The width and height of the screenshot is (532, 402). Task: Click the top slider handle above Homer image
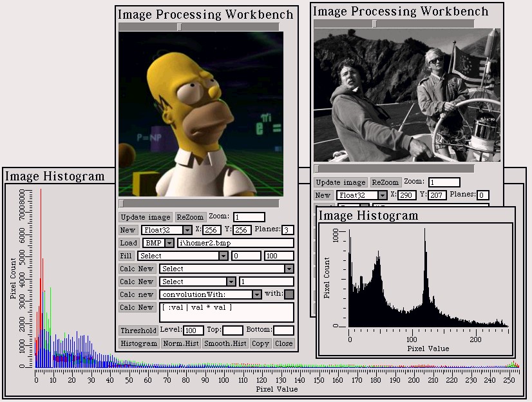180,27
